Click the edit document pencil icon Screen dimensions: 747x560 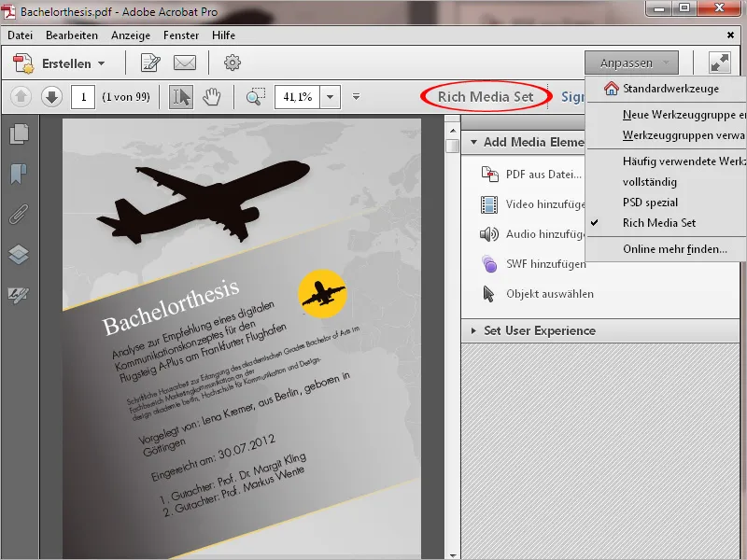point(150,63)
